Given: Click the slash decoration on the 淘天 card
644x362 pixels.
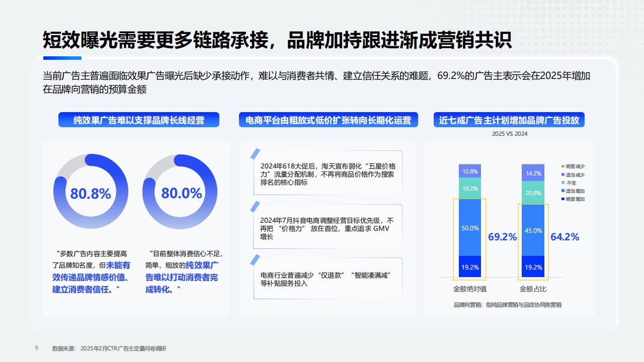Looking at the screenshot, I should (x=255, y=154).
